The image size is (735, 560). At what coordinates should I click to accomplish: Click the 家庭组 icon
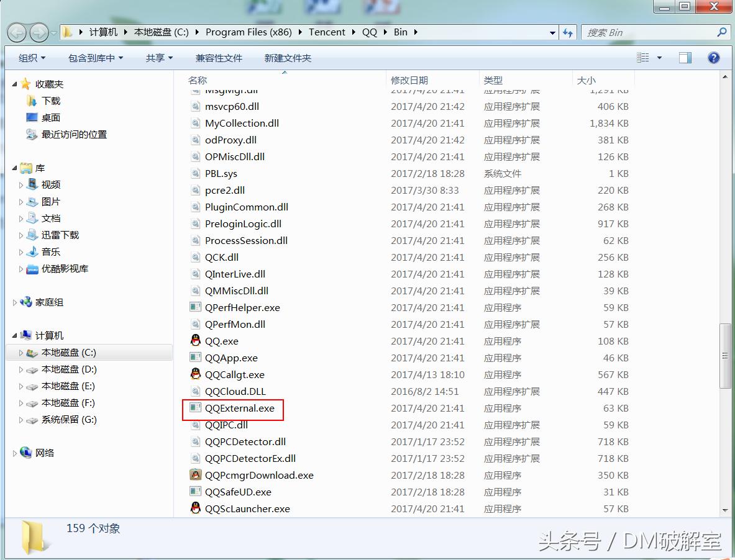point(25,302)
